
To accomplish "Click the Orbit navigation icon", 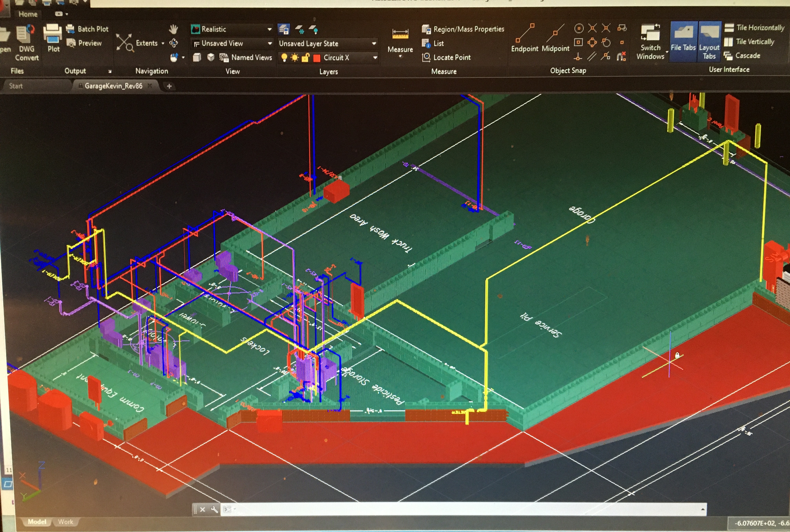I will [x=173, y=43].
